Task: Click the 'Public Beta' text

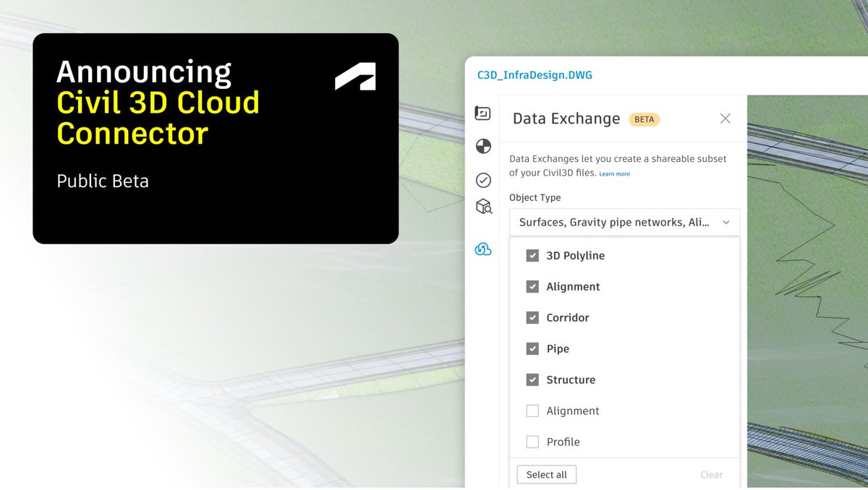Action: 103,181
